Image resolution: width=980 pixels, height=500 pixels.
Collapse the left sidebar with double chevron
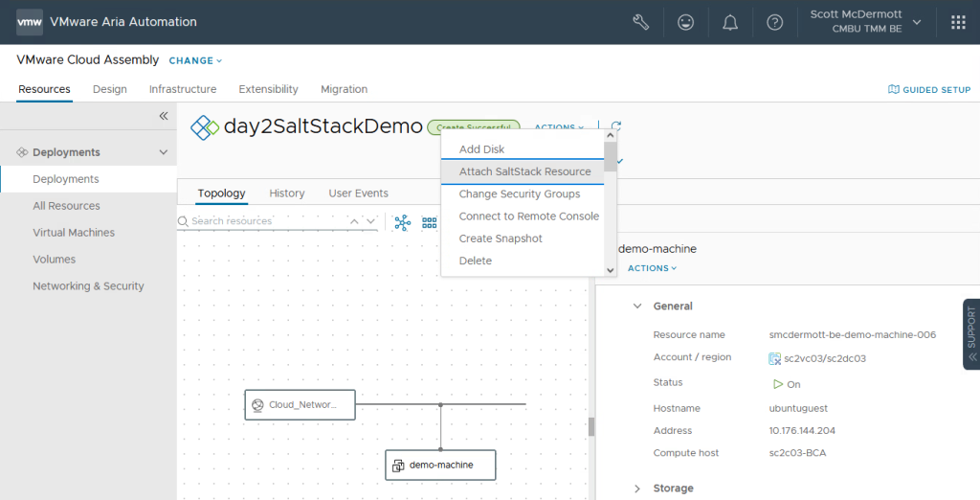[163, 116]
